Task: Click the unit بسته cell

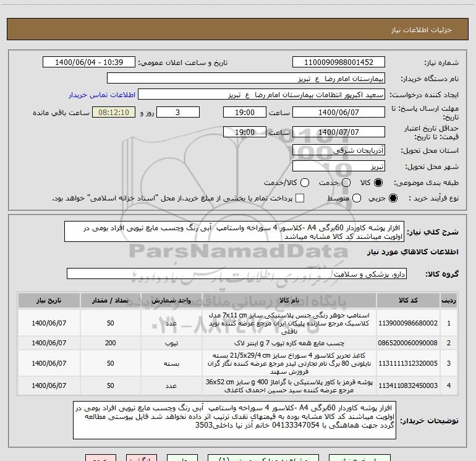Action: coord(171,363)
